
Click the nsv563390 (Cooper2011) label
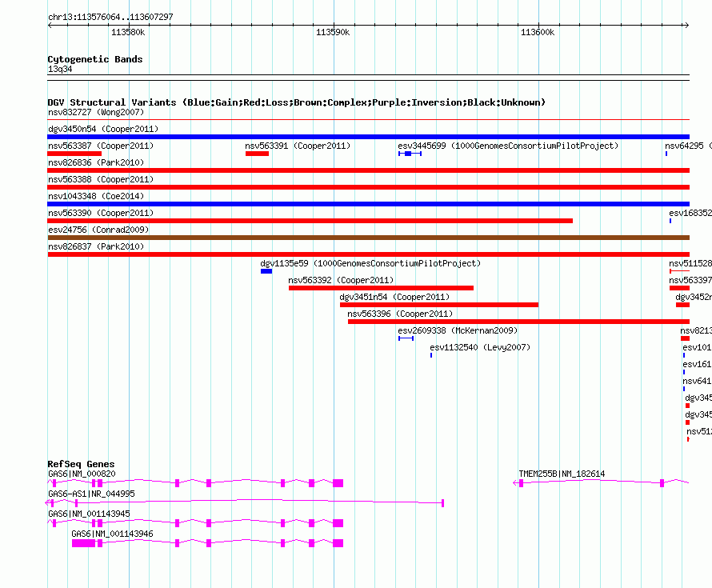click(101, 213)
